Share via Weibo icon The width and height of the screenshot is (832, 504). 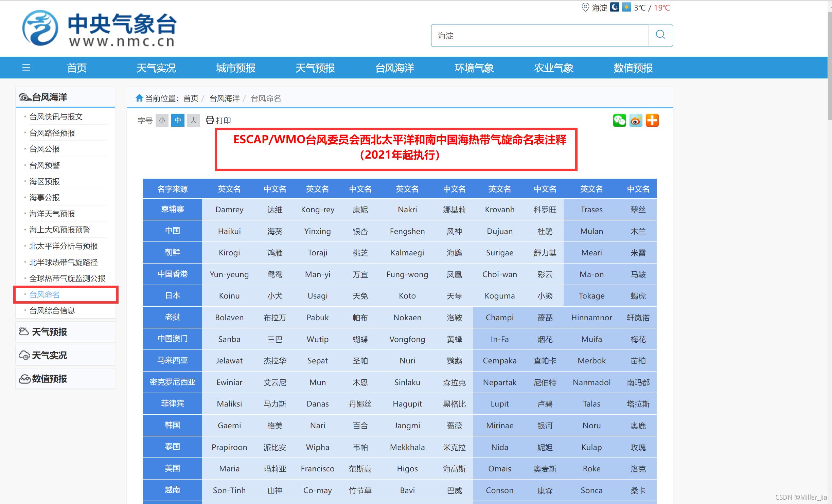click(636, 120)
